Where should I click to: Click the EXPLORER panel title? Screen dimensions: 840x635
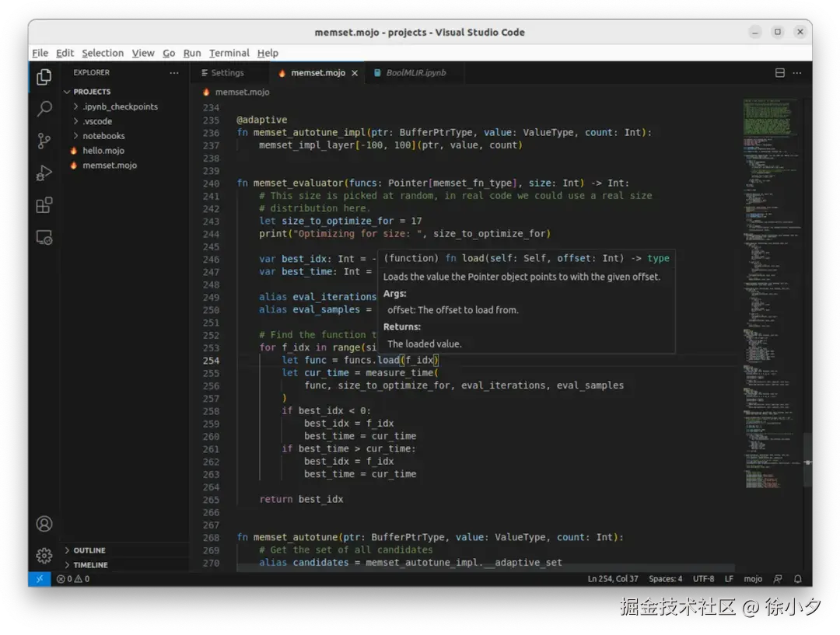91,73
